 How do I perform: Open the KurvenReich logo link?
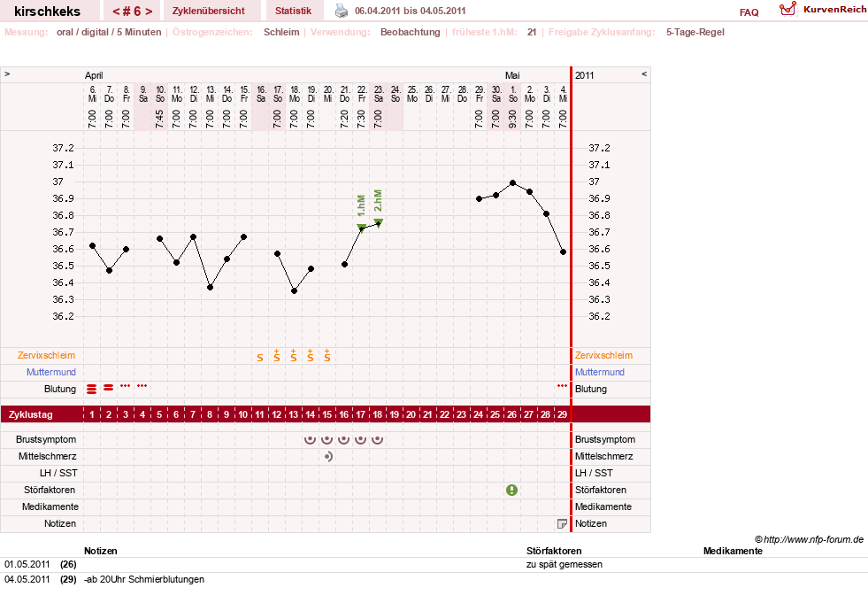822,10
